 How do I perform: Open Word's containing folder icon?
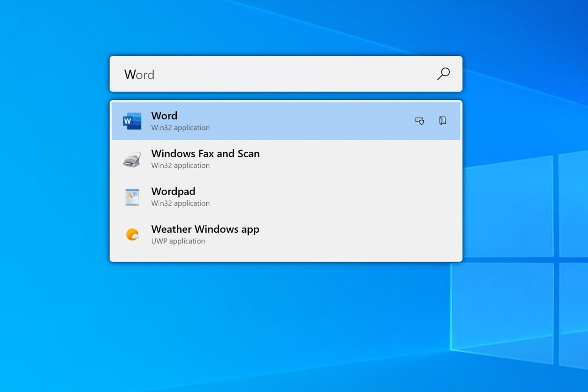click(442, 121)
